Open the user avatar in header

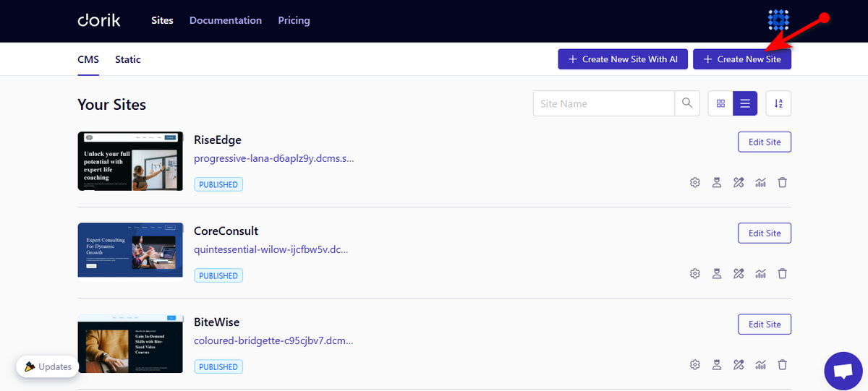point(778,20)
